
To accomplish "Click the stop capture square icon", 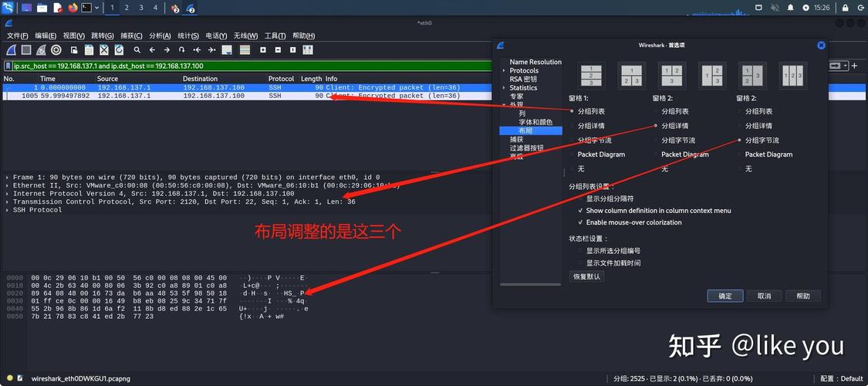I will [x=25, y=49].
